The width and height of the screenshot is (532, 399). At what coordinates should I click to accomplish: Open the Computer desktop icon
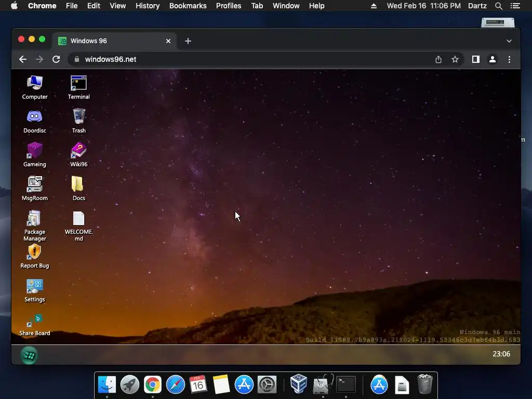point(35,87)
